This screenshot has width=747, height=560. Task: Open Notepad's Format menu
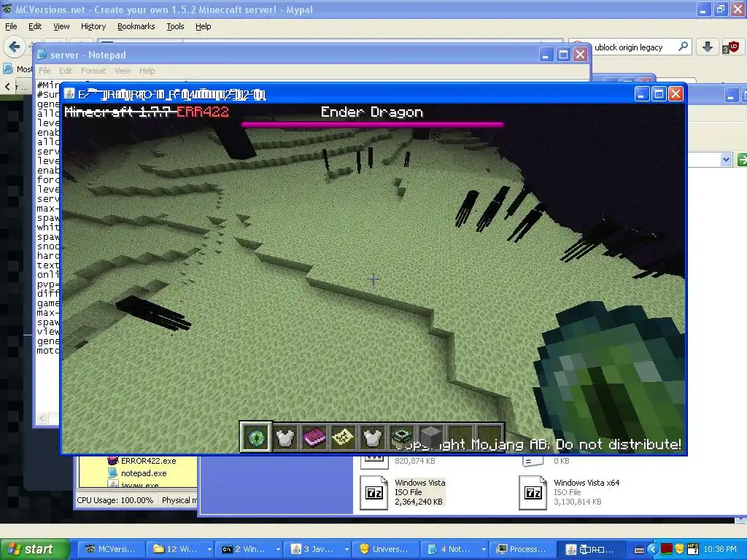click(93, 71)
